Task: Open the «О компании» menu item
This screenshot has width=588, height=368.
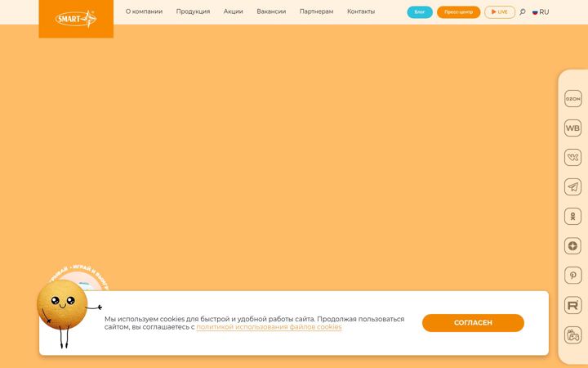Action: click(144, 11)
